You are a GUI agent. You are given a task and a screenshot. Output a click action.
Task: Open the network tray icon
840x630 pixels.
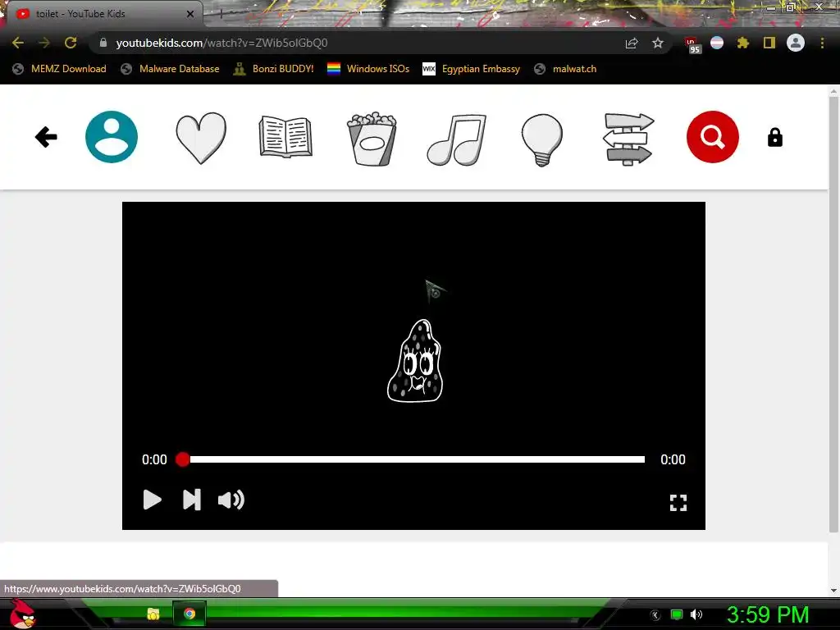(x=677, y=614)
